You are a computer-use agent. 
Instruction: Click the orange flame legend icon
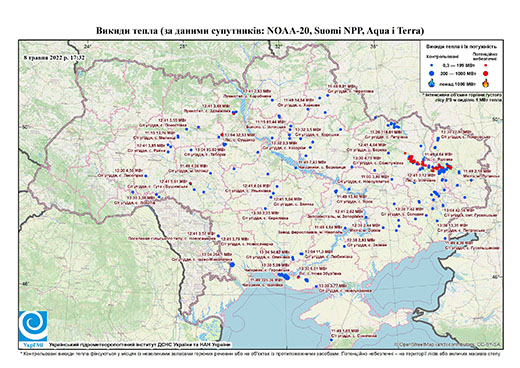tap(486, 83)
